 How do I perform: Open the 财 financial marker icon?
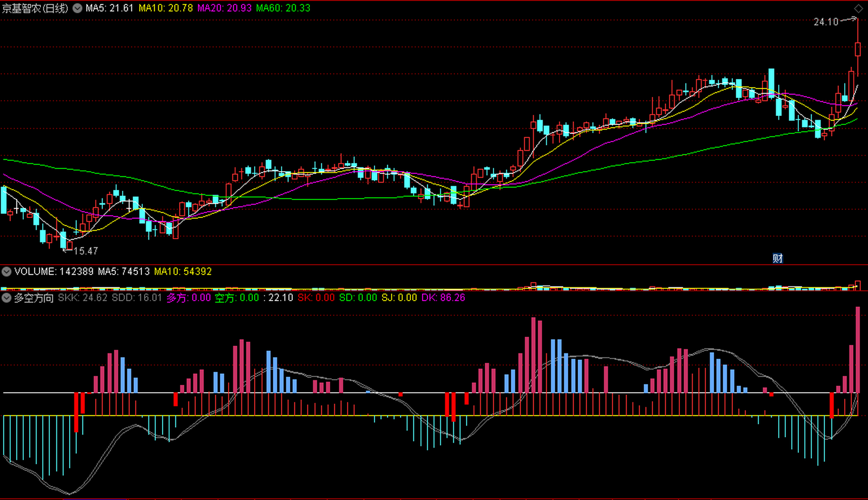pos(777,258)
